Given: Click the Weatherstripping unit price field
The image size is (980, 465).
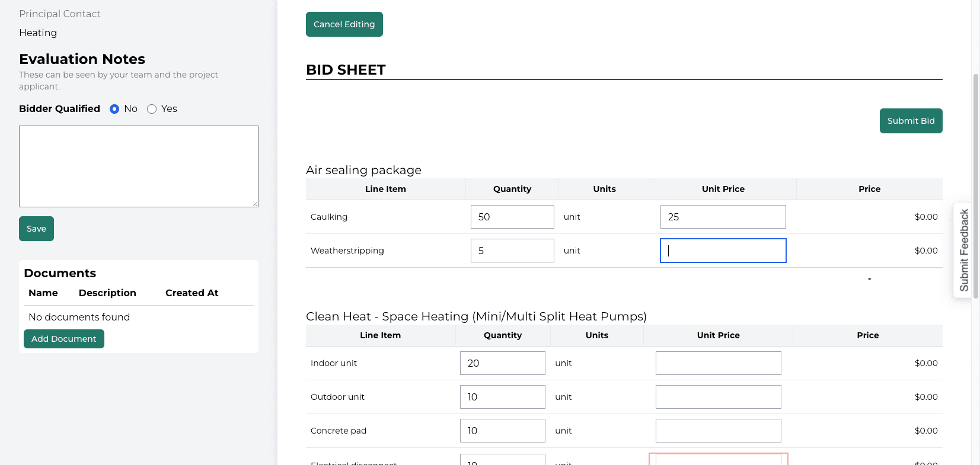Looking at the screenshot, I should point(723,251).
